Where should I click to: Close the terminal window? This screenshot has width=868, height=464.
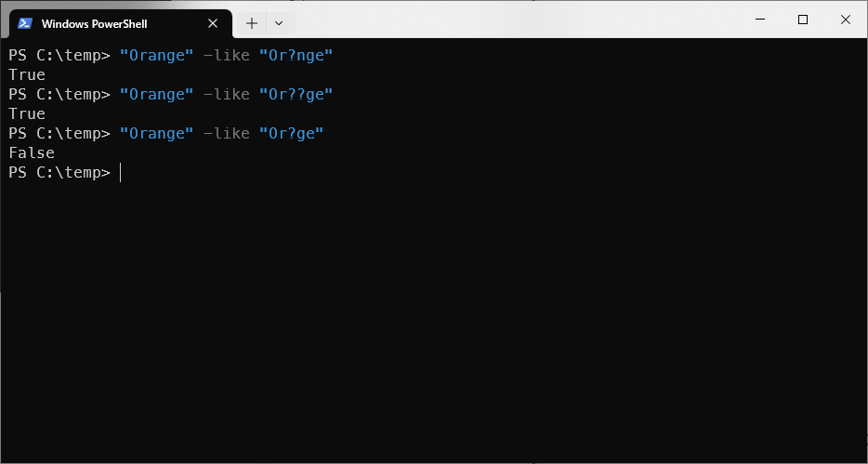[846, 20]
